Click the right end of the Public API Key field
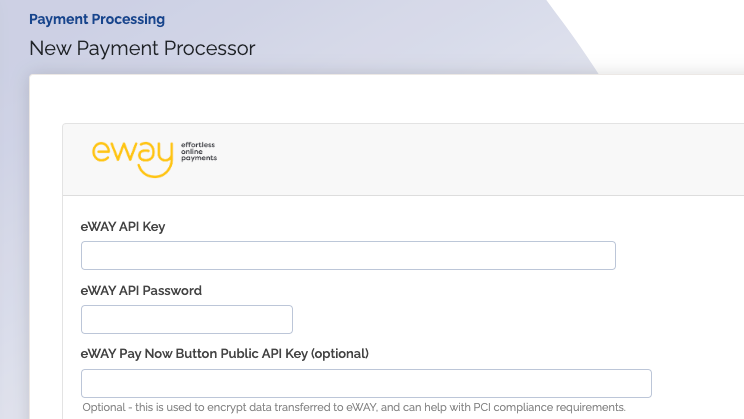Image resolution: width=744 pixels, height=419 pixels. pyautogui.click(x=636, y=384)
